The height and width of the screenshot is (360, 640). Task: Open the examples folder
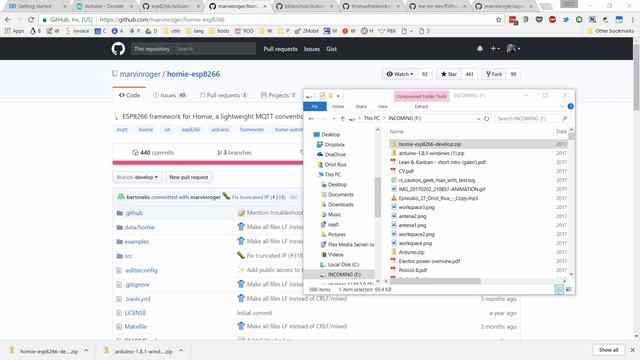point(137,242)
